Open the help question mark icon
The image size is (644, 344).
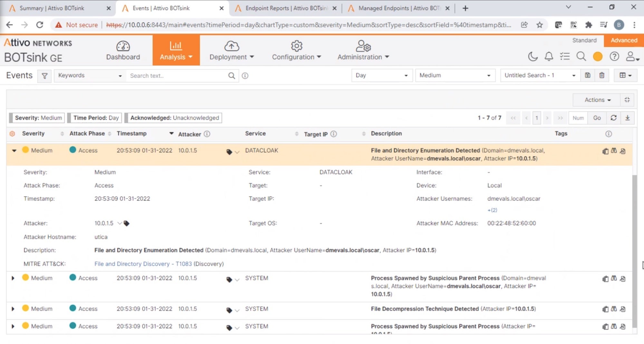click(x=614, y=57)
